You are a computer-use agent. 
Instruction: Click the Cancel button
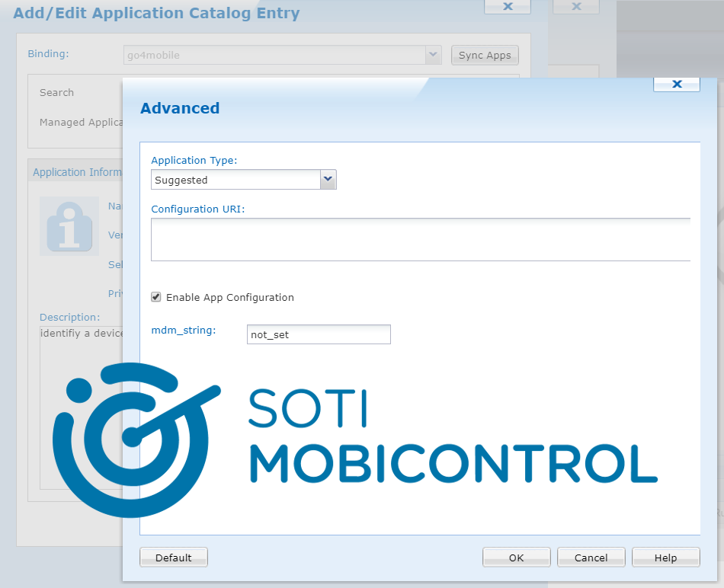591,558
